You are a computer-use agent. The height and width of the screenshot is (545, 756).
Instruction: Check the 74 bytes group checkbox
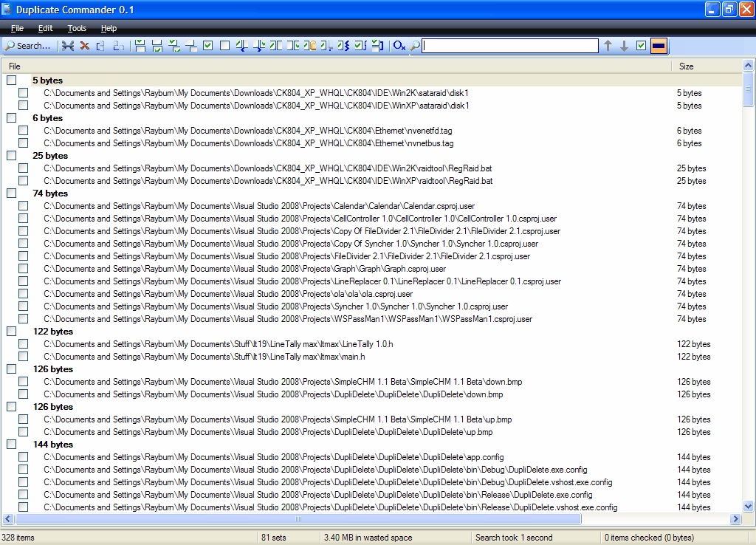click(12, 193)
